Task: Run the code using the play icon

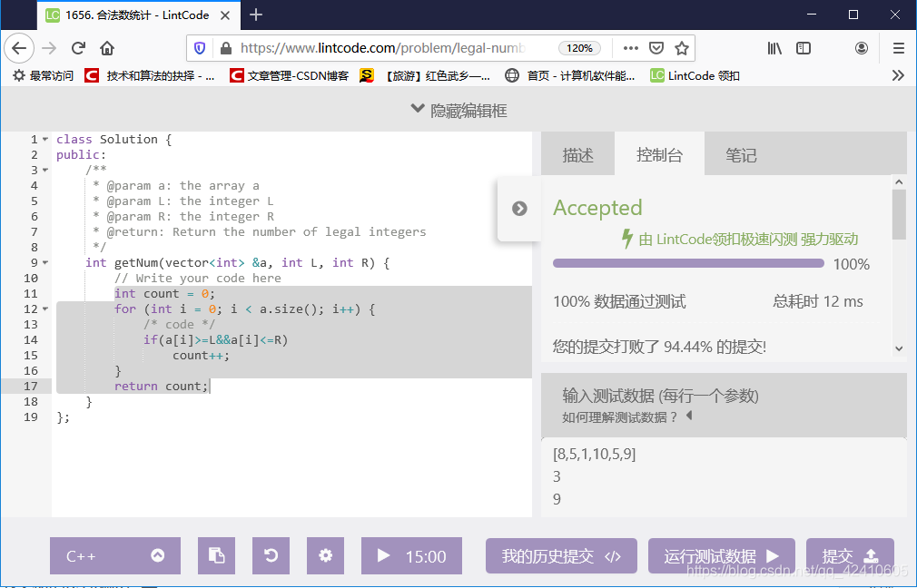Action: 384,555
